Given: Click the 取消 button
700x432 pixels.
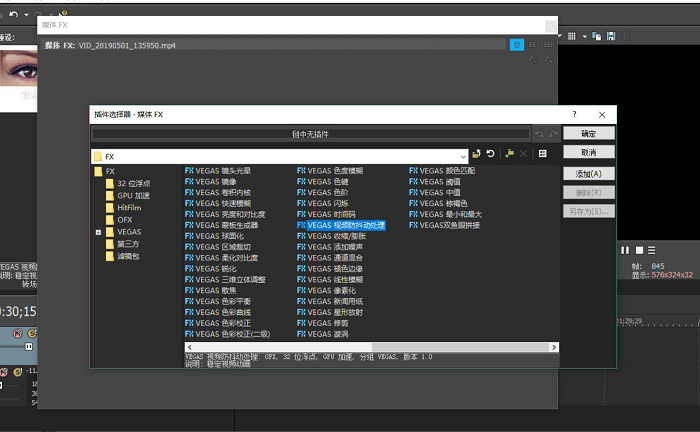Looking at the screenshot, I should pos(588,152).
